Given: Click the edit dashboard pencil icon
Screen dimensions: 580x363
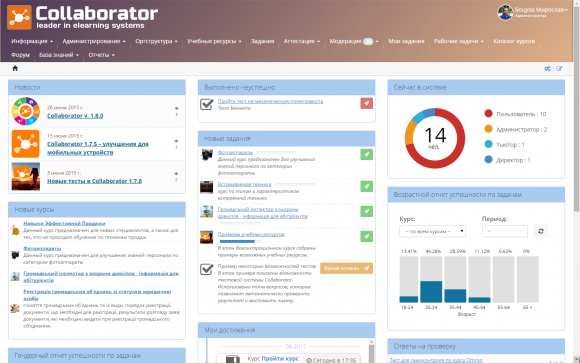Looking at the screenshot, I should (559, 68).
